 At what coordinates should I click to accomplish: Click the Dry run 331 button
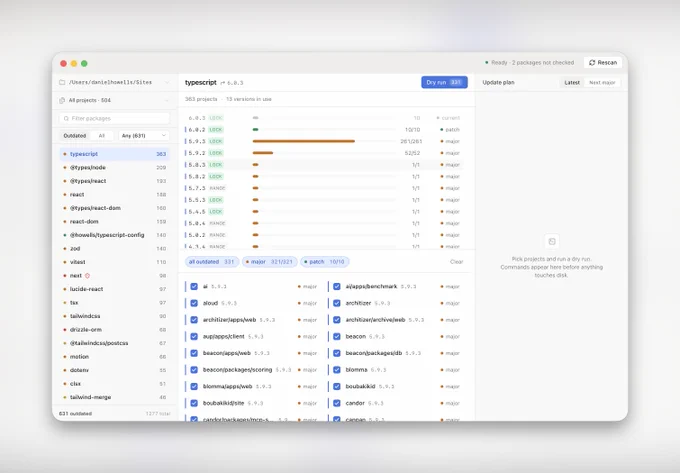[x=444, y=82]
